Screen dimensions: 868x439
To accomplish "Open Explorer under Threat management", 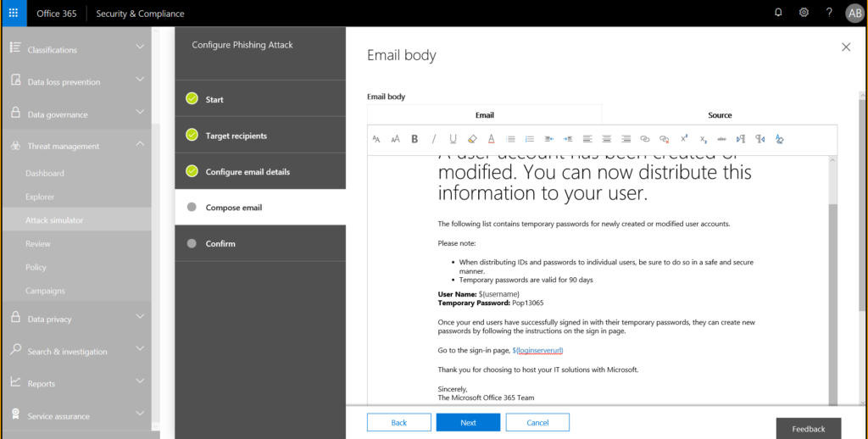I will [40, 197].
